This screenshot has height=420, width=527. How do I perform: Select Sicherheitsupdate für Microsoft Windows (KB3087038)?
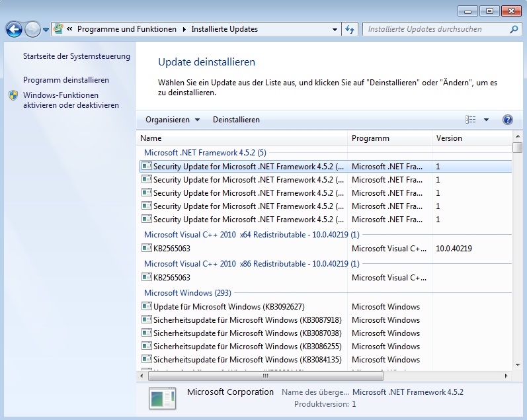coord(247,333)
